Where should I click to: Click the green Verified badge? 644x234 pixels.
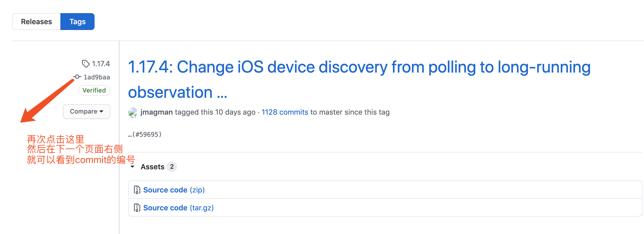tap(94, 90)
